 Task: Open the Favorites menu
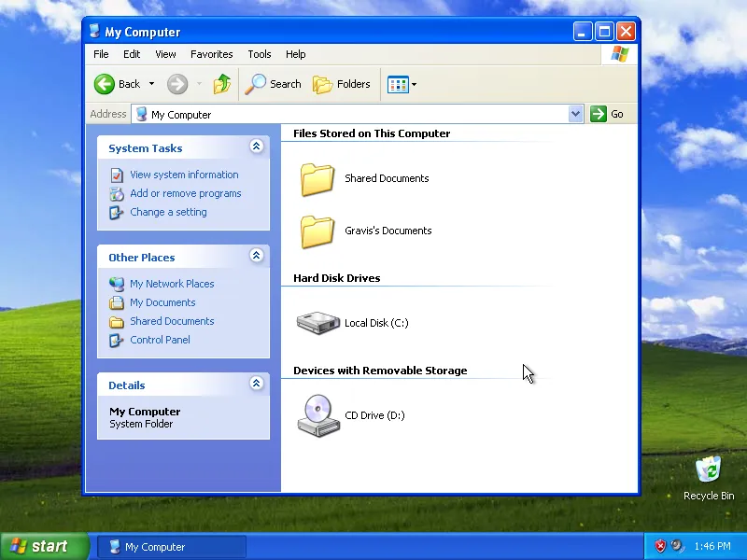pos(211,54)
